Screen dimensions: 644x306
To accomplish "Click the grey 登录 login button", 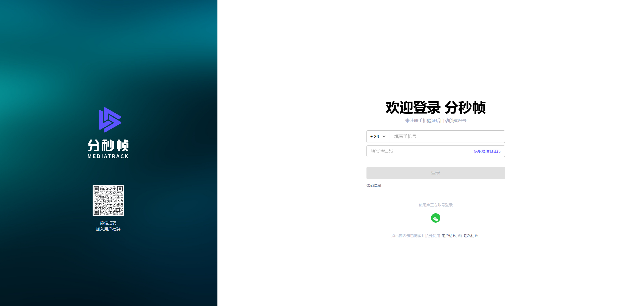I will pos(436,173).
